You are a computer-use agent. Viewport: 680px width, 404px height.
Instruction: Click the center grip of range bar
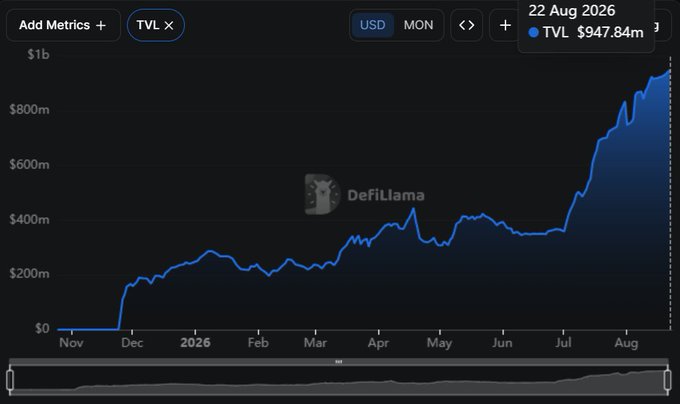(339, 362)
